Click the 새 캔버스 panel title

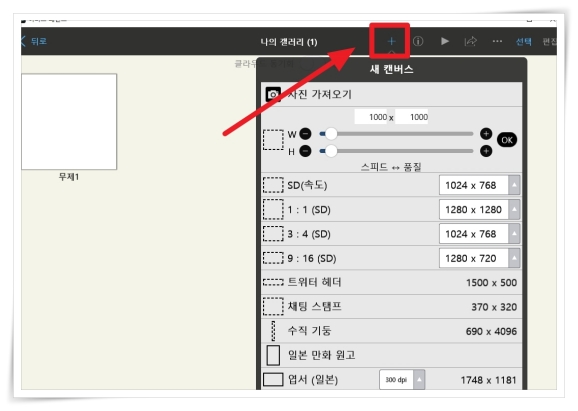[x=391, y=69]
